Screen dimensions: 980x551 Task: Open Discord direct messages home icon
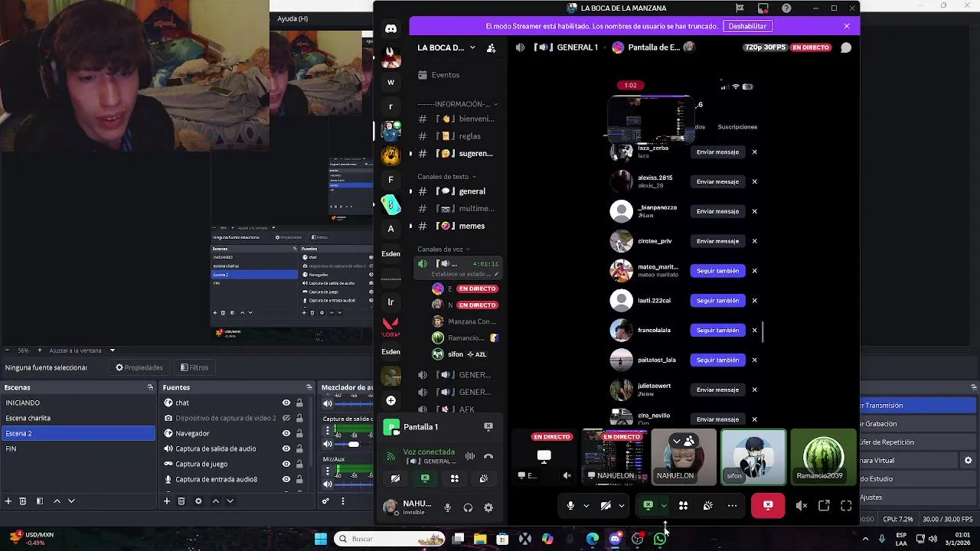tap(390, 29)
